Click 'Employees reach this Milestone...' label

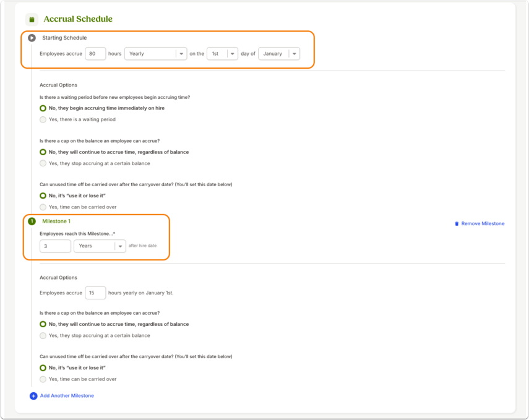tap(77, 234)
